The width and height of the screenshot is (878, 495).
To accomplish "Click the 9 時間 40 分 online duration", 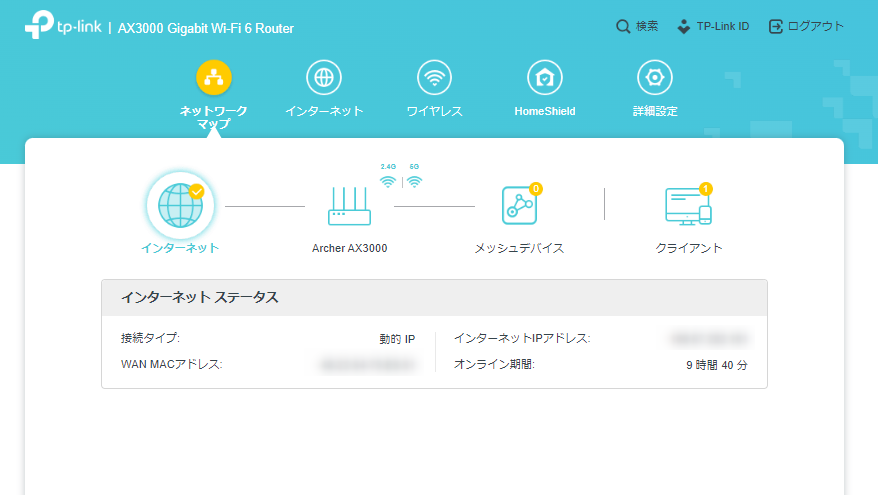I will click(717, 365).
